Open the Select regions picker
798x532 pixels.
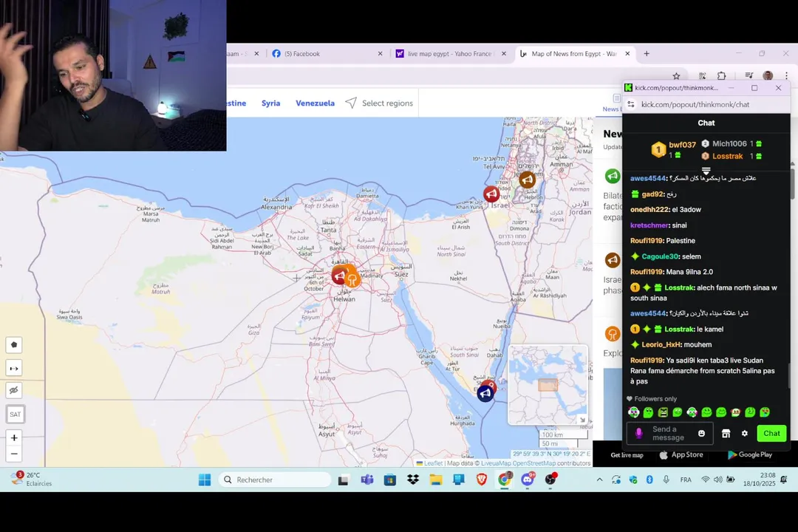pyautogui.click(x=379, y=103)
